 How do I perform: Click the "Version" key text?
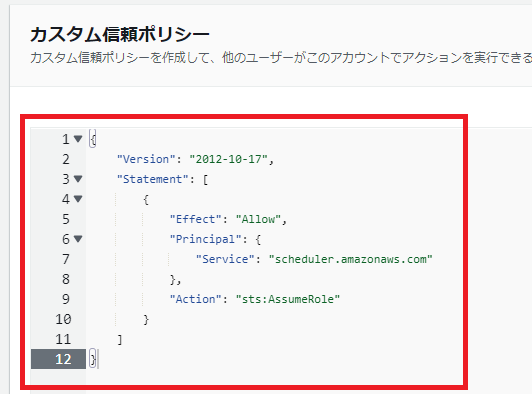(146, 159)
